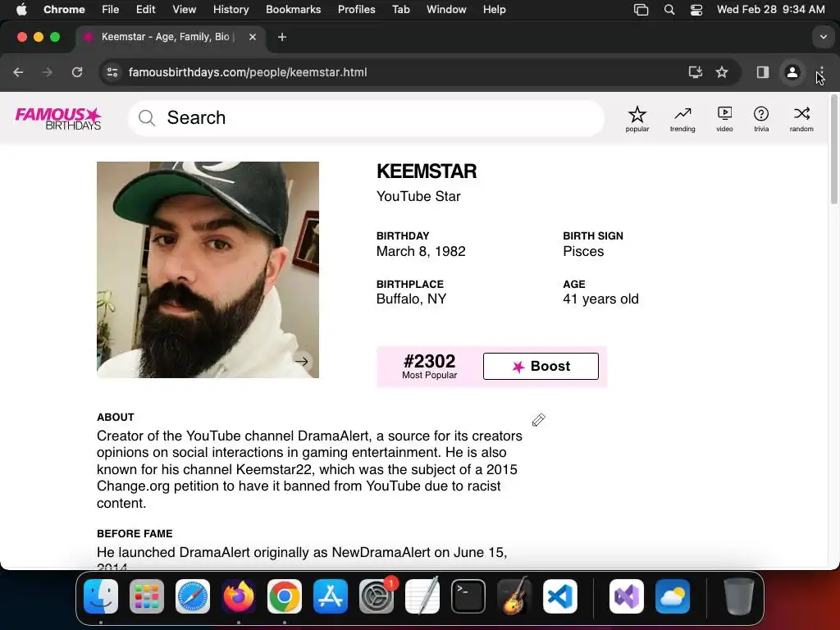
Task: Click the March 8 birthday link
Action: (x=401, y=251)
